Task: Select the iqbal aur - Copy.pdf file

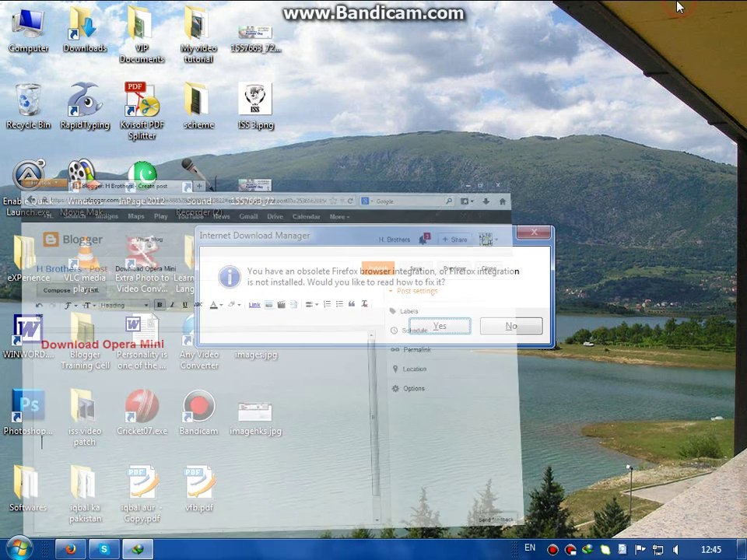Action: (x=142, y=495)
